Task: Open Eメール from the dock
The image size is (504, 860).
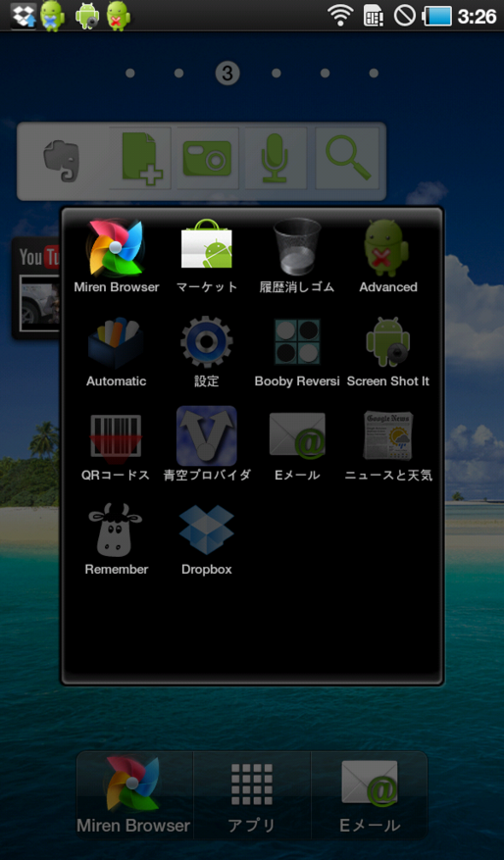Action: (370, 794)
